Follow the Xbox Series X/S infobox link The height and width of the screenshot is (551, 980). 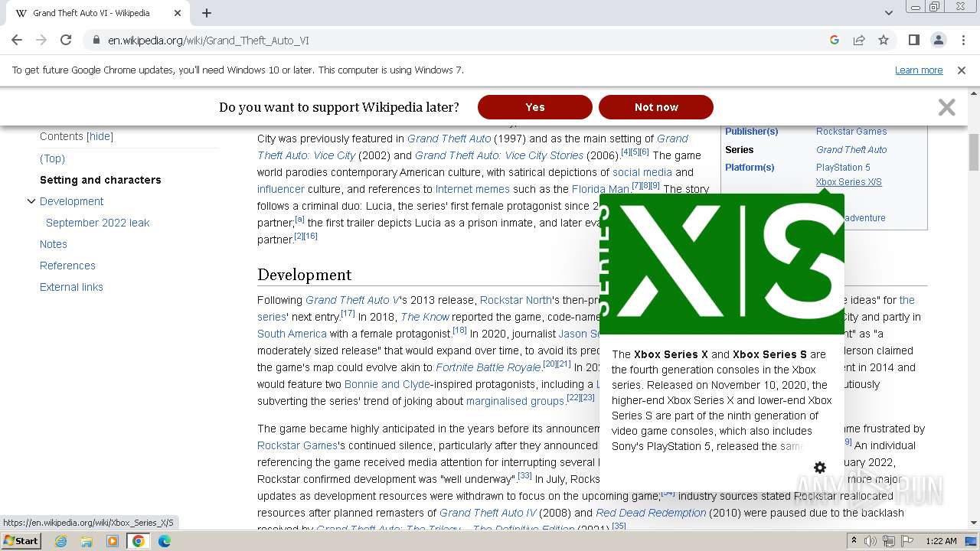pyautogui.click(x=849, y=182)
